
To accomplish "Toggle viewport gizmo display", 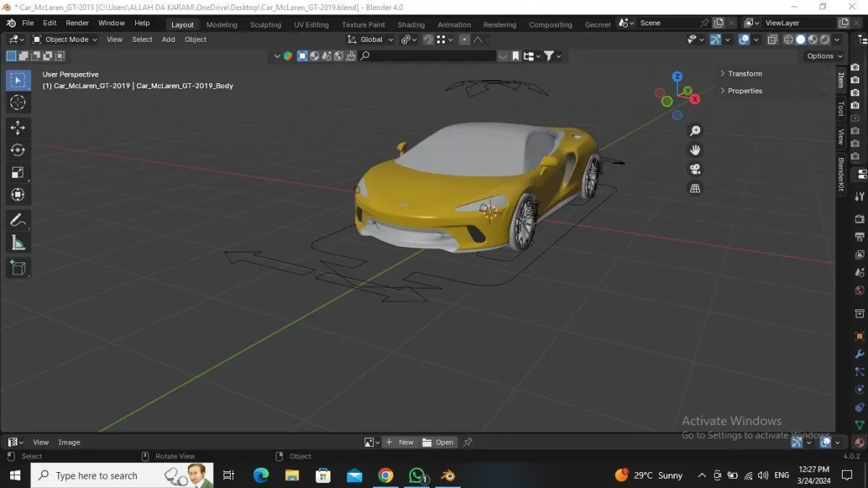I will [715, 40].
